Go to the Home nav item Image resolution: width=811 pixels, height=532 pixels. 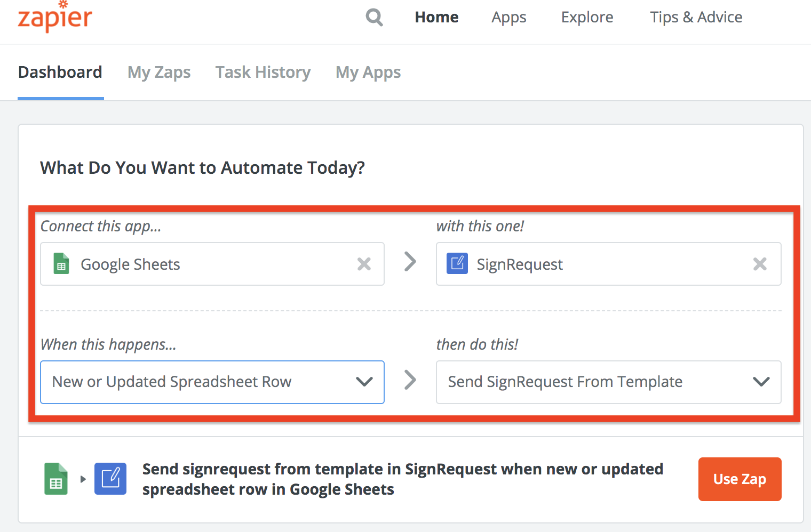pos(436,17)
